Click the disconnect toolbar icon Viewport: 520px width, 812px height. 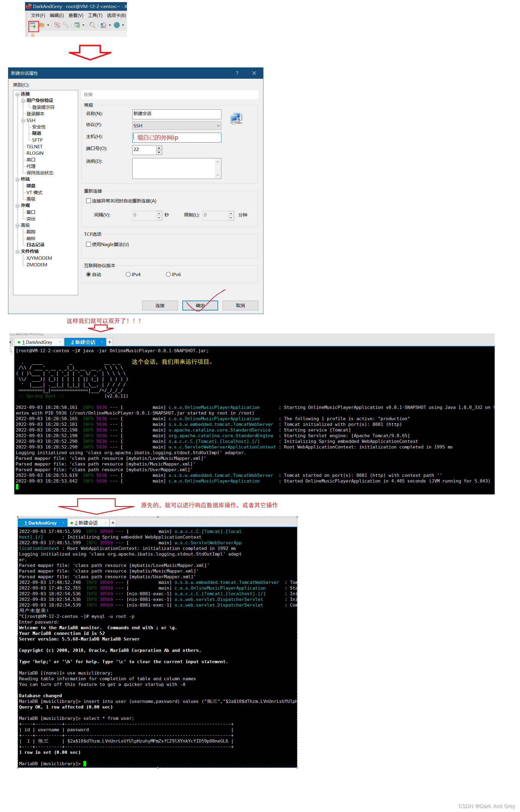pos(57,25)
